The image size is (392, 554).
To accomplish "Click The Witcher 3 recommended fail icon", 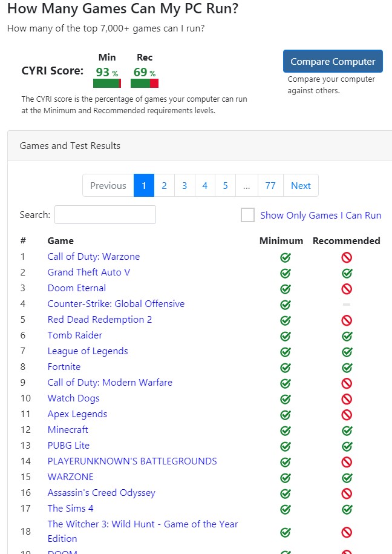I will click(x=347, y=532).
